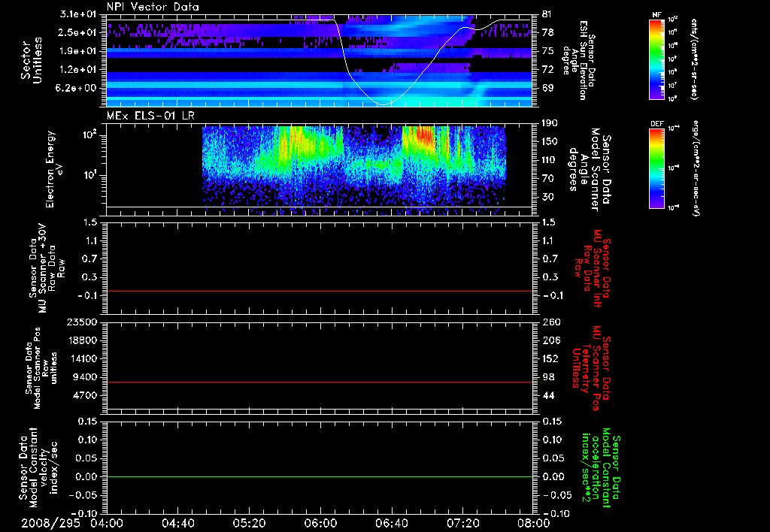Click the green line in velocity panel
Viewport: 770px width, 532px height.
click(x=319, y=477)
